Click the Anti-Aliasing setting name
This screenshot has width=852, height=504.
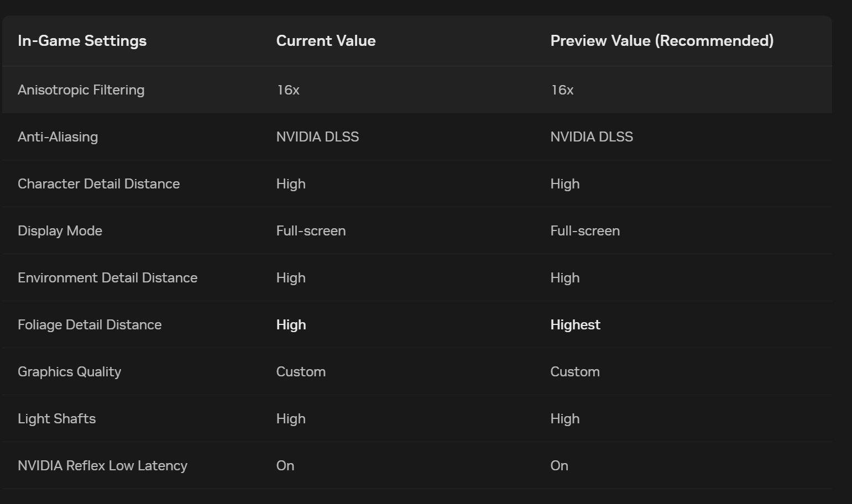tap(58, 137)
